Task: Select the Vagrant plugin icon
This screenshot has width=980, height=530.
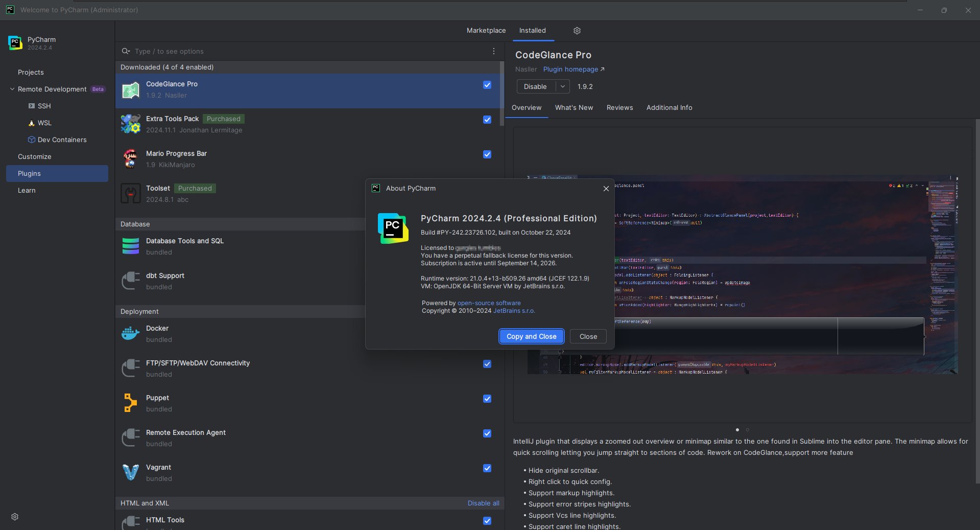Action: click(x=131, y=473)
